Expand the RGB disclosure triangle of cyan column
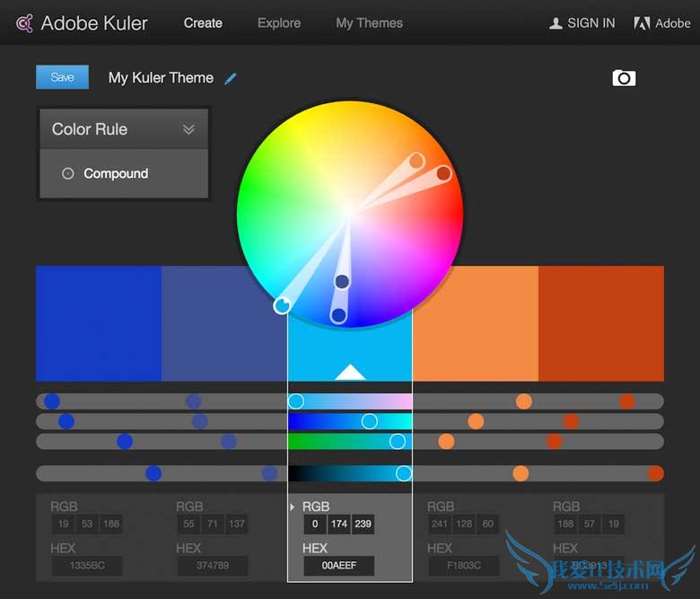The image size is (700, 599). point(292,507)
